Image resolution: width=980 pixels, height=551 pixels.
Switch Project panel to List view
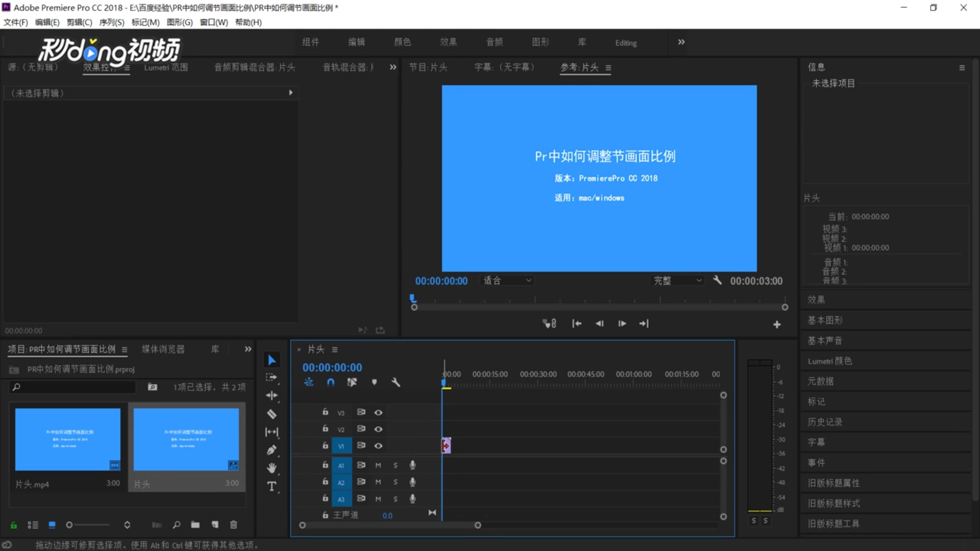33,524
